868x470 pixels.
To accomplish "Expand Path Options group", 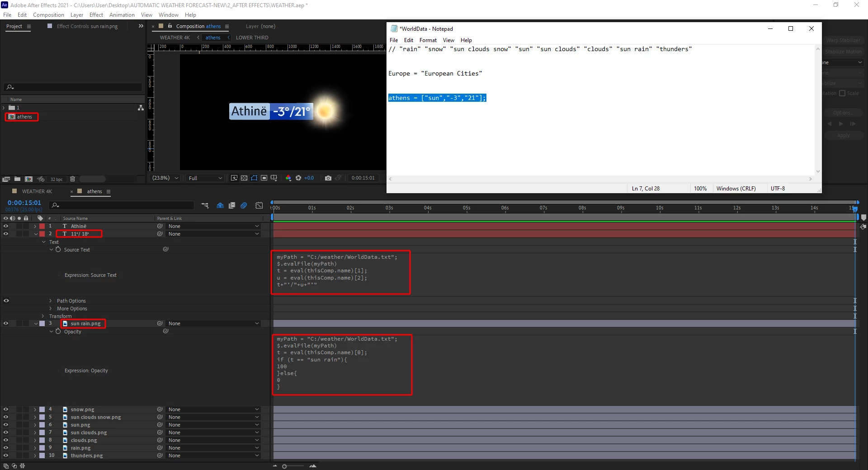I will pos(51,301).
